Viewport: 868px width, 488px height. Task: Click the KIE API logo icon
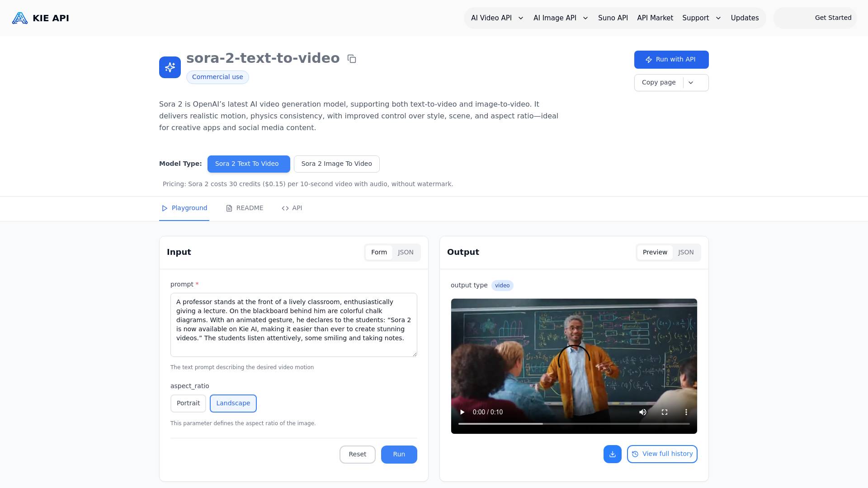click(19, 18)
